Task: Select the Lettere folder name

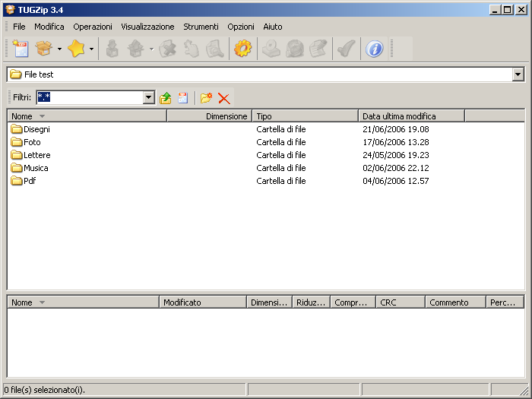Action: [x=37, y=155]
